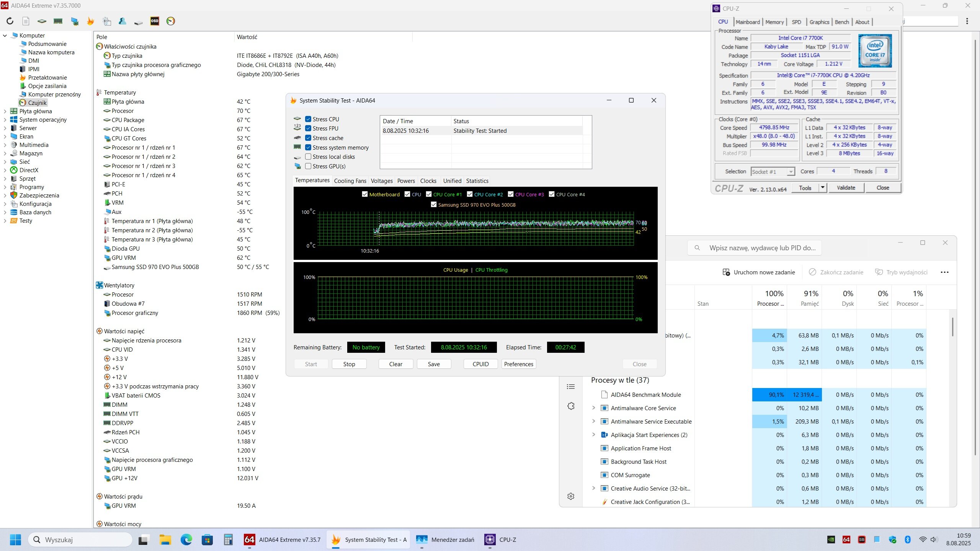Expand Creative Audio Service process row
Screen dimensions: 980x551
click(x=594, y=488)
